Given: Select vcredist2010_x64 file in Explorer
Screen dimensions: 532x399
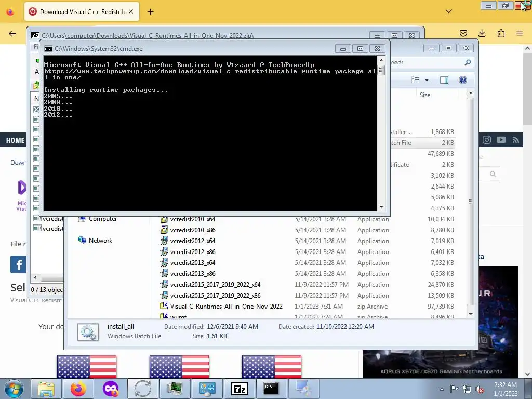Looking at the screenshot, I should tap(193, 219).
